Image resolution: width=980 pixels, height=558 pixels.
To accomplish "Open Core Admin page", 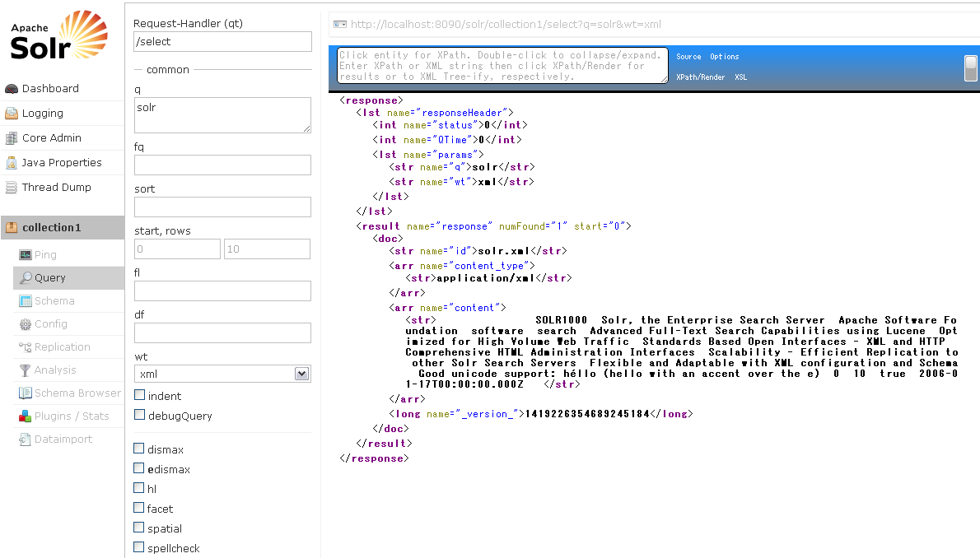I will click(52, 138).
